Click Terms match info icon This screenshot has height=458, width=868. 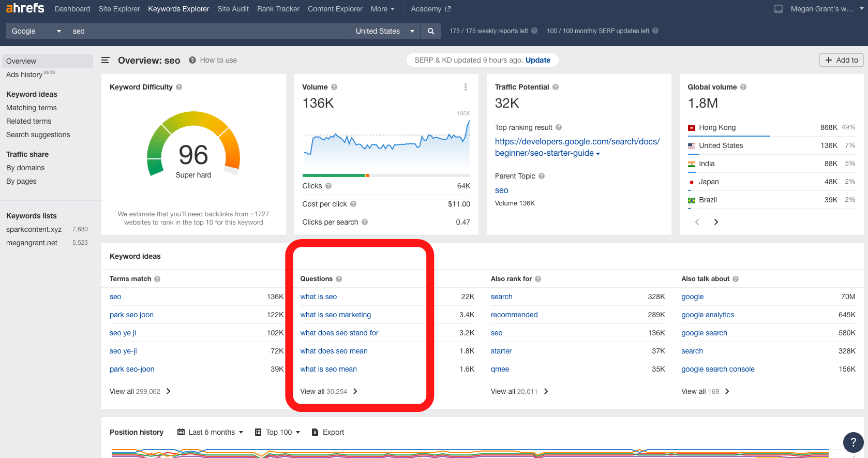157,279
